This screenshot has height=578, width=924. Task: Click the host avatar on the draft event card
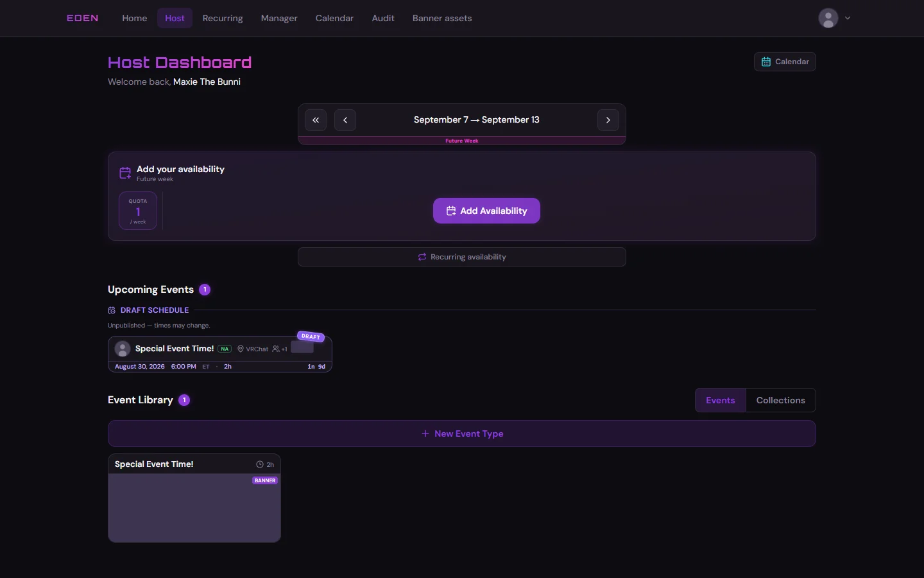[x=123, y=349]
